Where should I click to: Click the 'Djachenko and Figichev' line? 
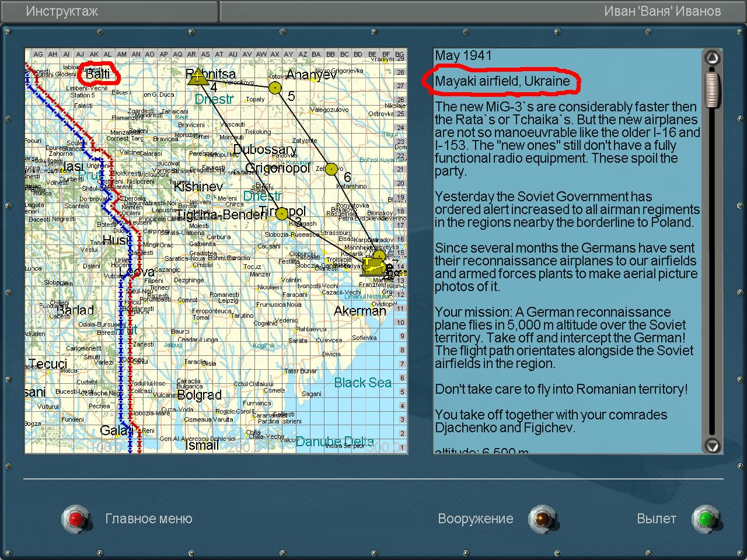click(505, 428)
